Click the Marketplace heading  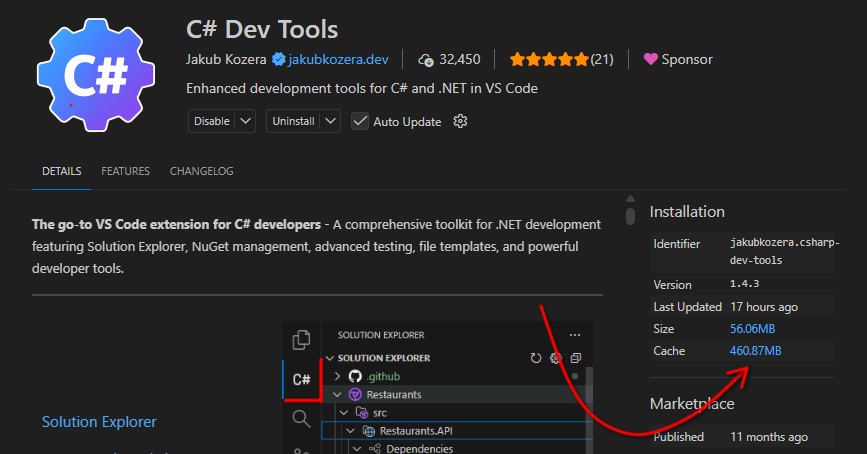click(692, 404)
